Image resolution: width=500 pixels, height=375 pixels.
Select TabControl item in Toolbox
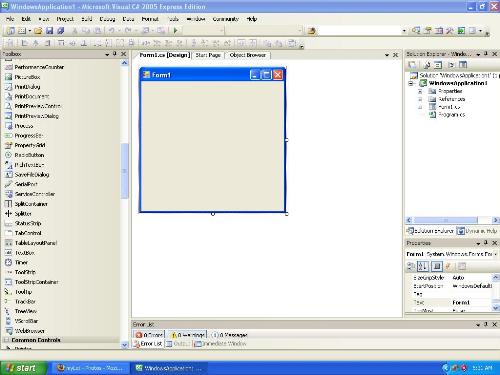28,233
